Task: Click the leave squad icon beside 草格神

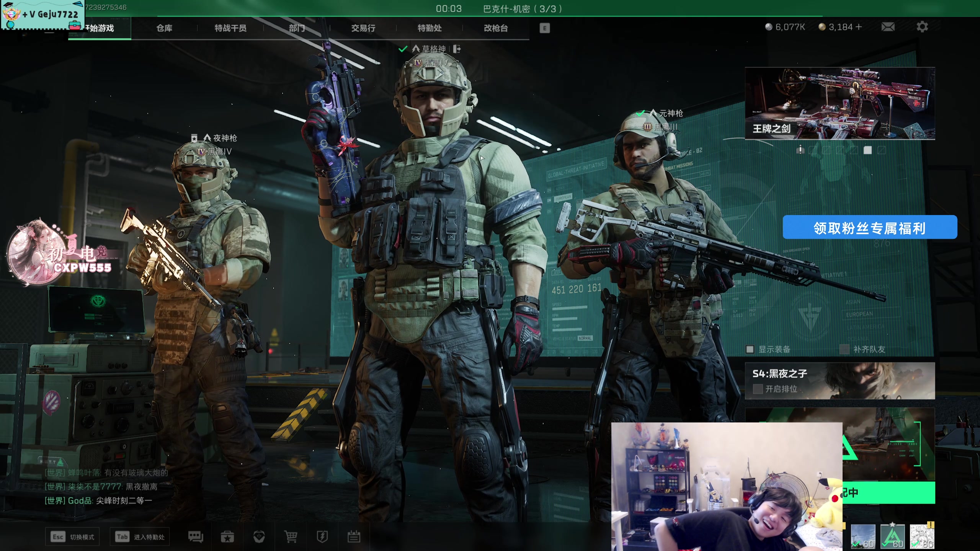Action: point(457,49)
